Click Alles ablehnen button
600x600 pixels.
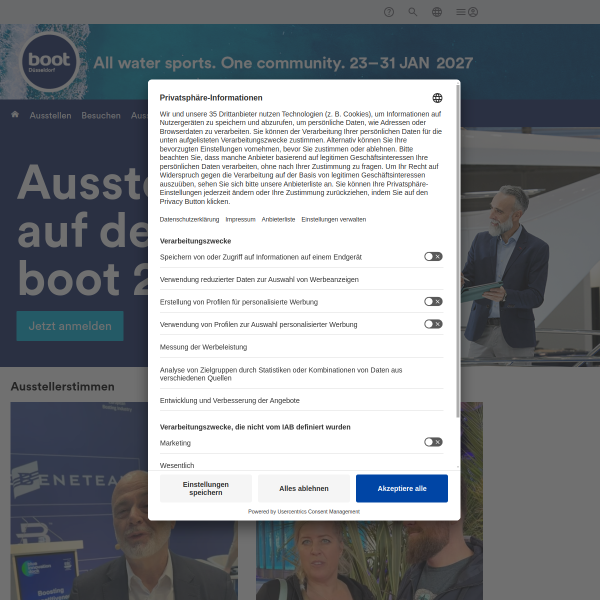(x=304, y=488)
